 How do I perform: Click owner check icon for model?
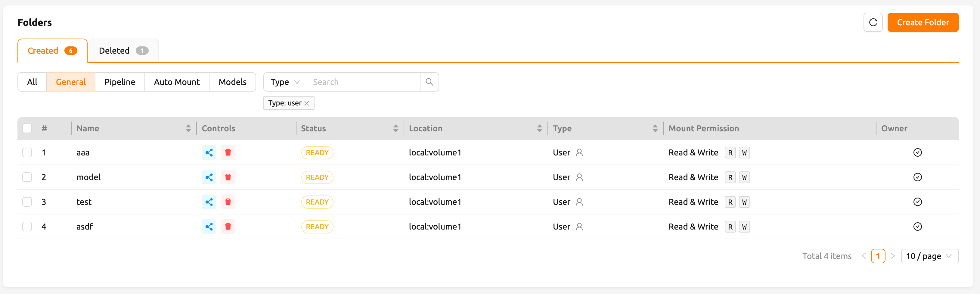pyautogui.click(x=917, y=177)
